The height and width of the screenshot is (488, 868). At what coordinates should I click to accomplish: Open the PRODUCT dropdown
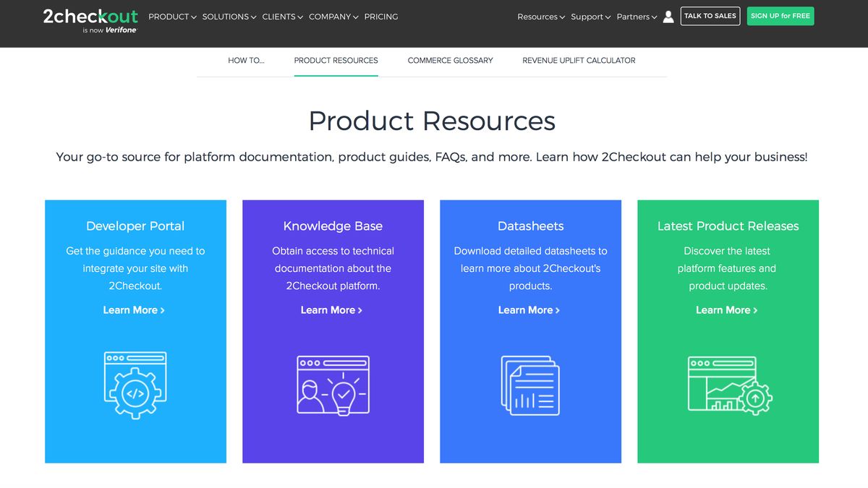coord(169,16)
